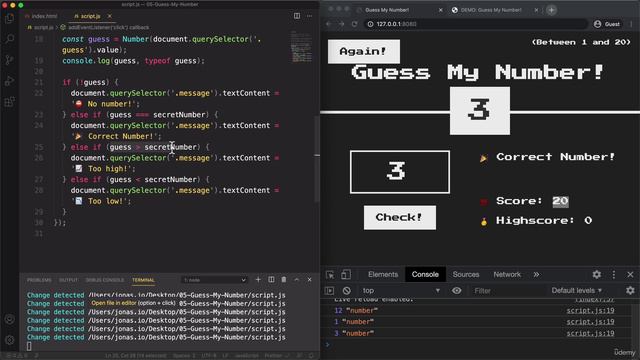Open the Elements tab in DevTools
This screenshot has width=640, height=360.
pos(383,275)
